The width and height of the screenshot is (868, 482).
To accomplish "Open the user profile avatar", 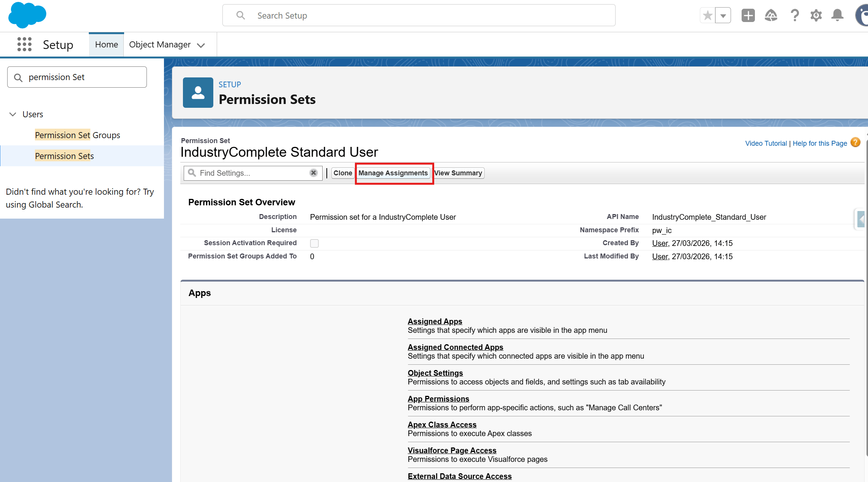I will tap(862, 16).
